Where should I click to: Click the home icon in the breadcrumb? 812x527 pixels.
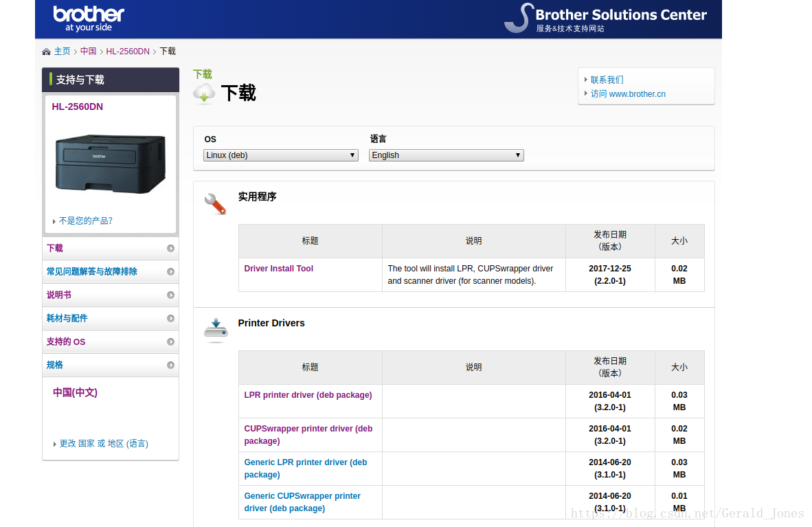point(46,52)
